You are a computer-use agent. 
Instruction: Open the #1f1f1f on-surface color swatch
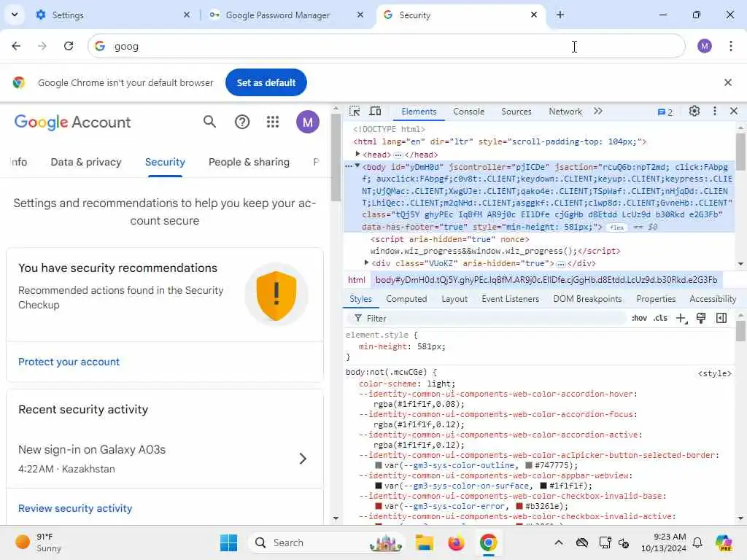point(543,486)
